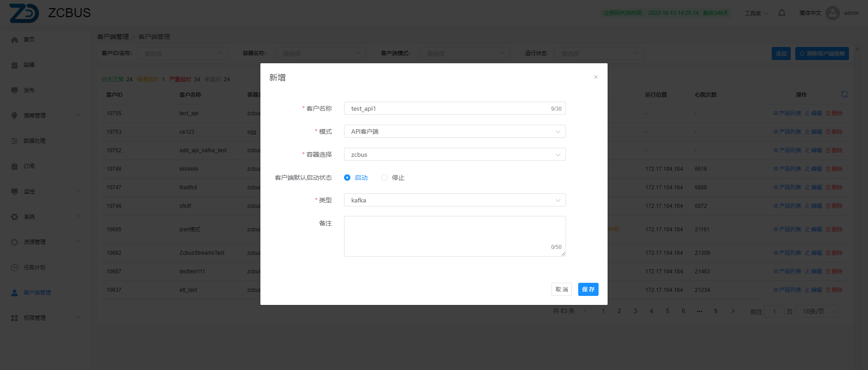The height and width of the screenshot is (370, 868).
Task: Click the 客户名称 input field
Action: click(x=448, y=108)
